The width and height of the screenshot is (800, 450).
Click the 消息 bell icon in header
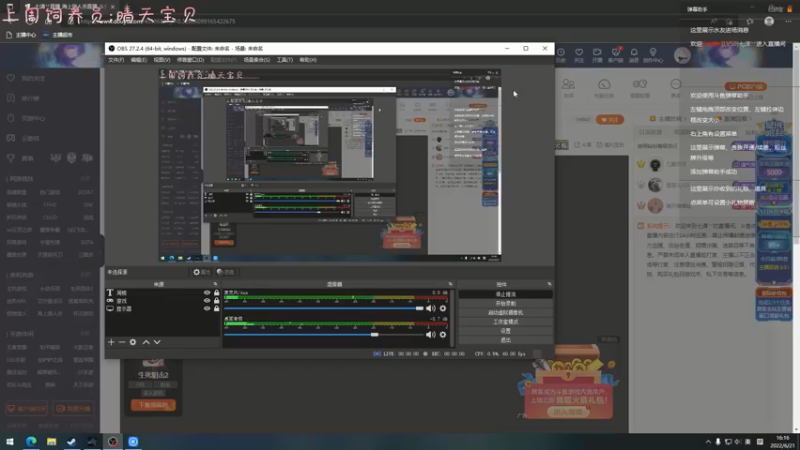pyautogui.click(x=634, y=55)
